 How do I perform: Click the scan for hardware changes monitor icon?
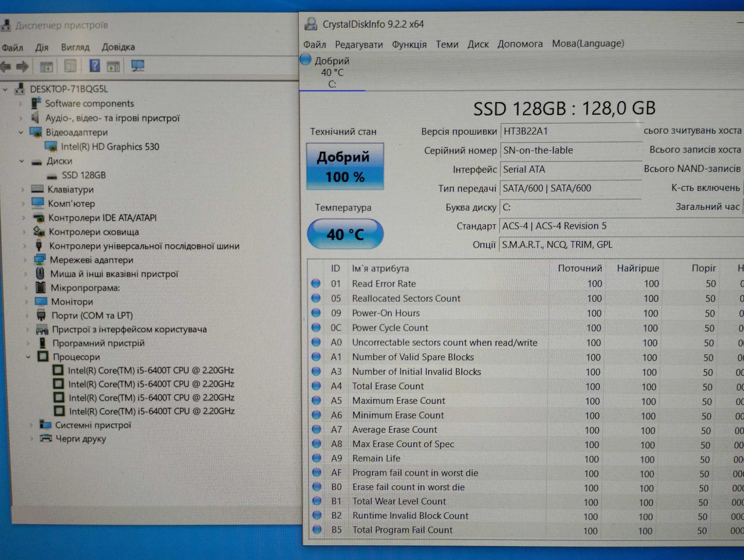coord(138,66)
